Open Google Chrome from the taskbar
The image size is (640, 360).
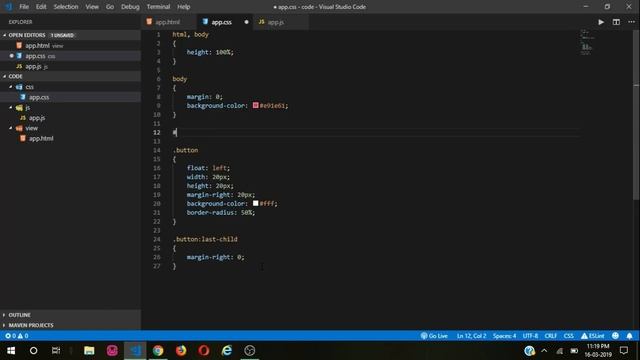coord(158,351)
